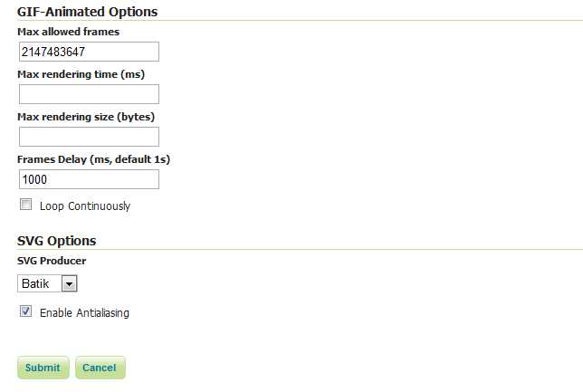Click the Enable Antialiasing label text

[x=84, y=313]
